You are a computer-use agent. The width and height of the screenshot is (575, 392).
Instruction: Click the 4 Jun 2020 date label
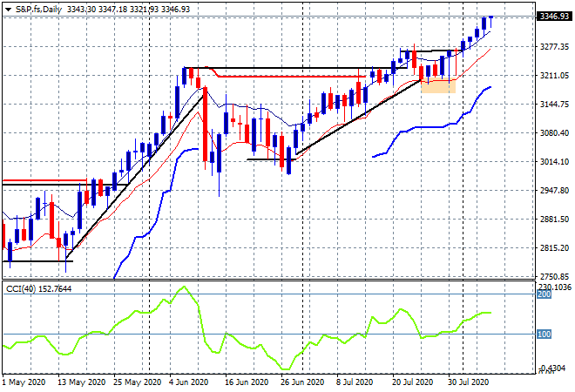[188, 382]
